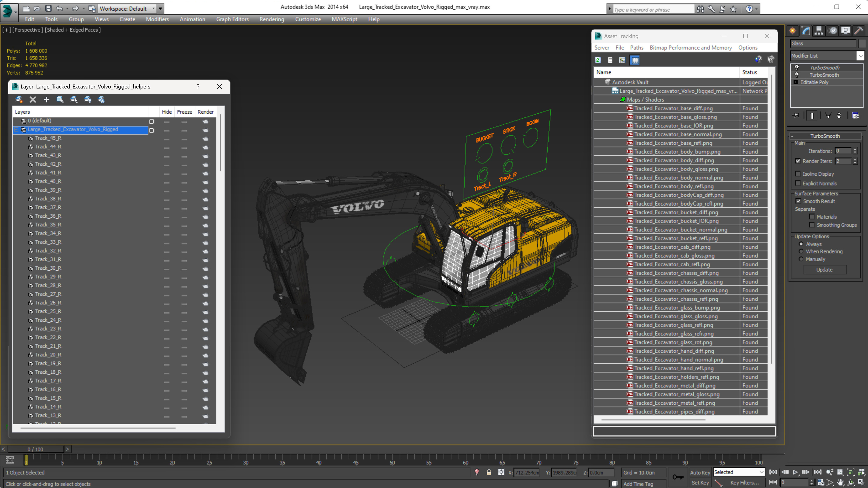Click Go to End playback icon

click(x=817, y=472)
